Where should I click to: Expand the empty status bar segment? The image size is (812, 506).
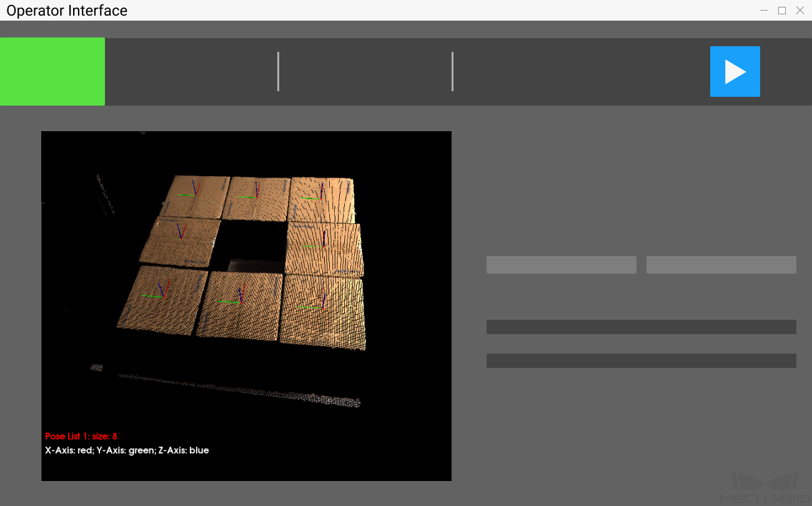641,360
